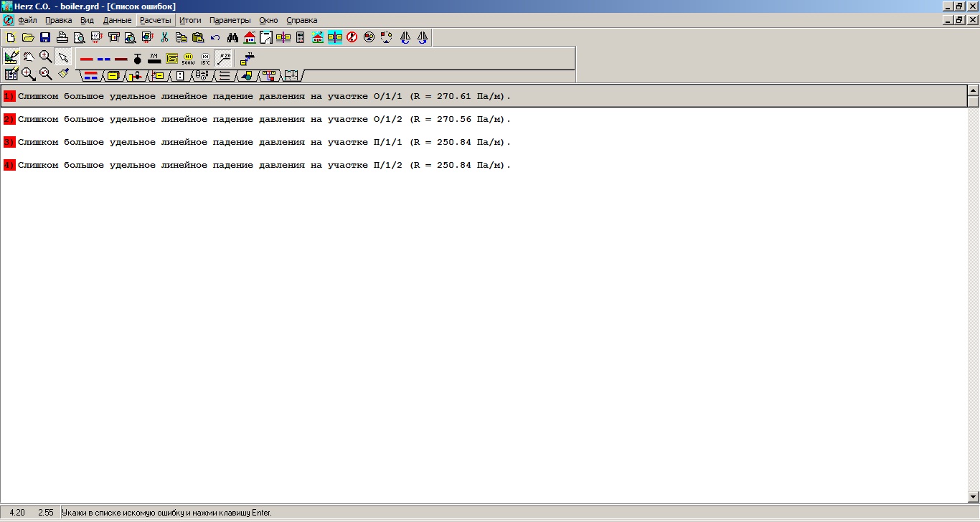Select the drawing mode set-square and pencil icon
The width and height of the screenshot is (980, 522).
click(11, 57)
